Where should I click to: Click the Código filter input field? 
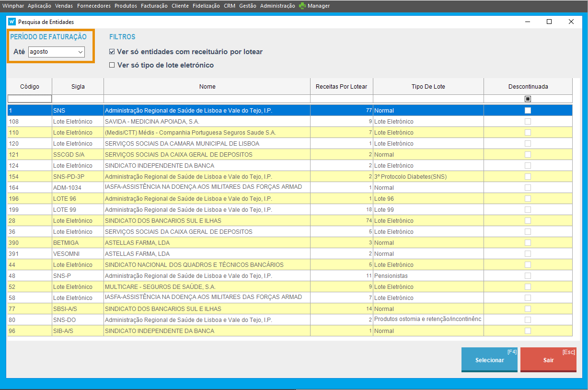(29, 99)
